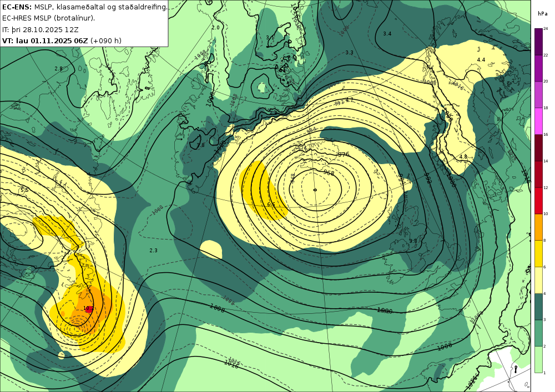Click the '2.3' spread value on the map

coord(153,250)
